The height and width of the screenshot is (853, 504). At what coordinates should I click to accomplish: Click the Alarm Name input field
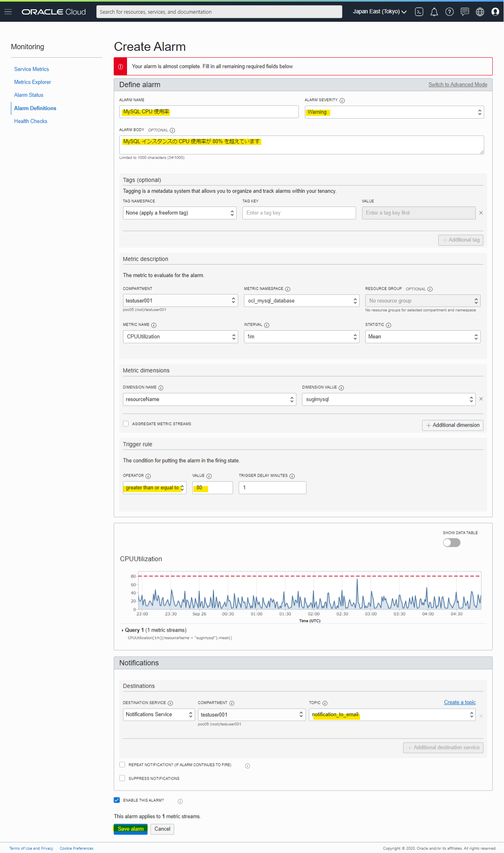[209, 112]
